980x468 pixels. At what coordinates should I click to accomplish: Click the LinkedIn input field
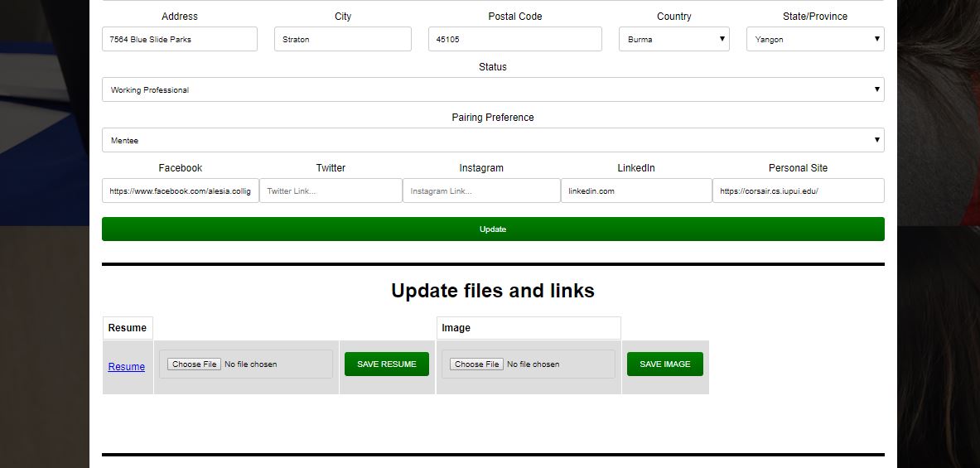[x=636, y=191]
